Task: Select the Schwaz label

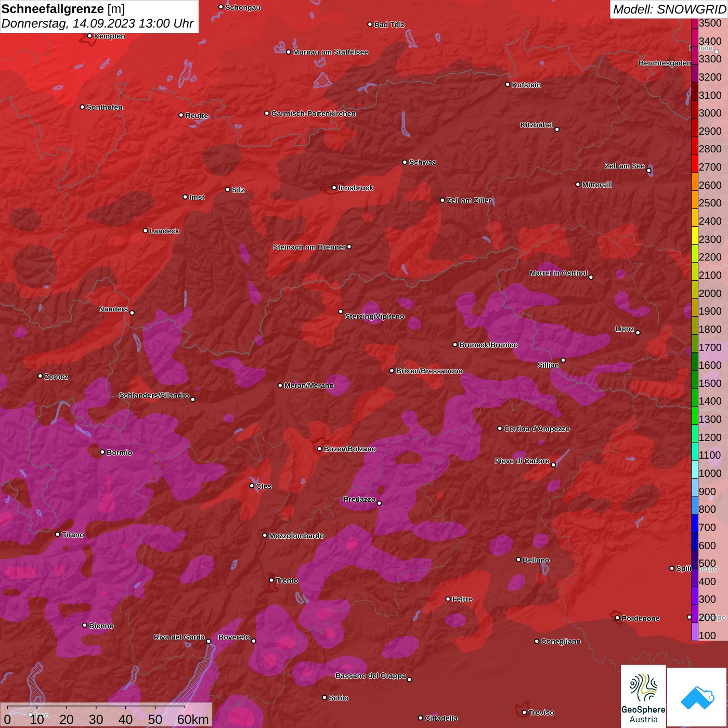Action: click(422, 162)
